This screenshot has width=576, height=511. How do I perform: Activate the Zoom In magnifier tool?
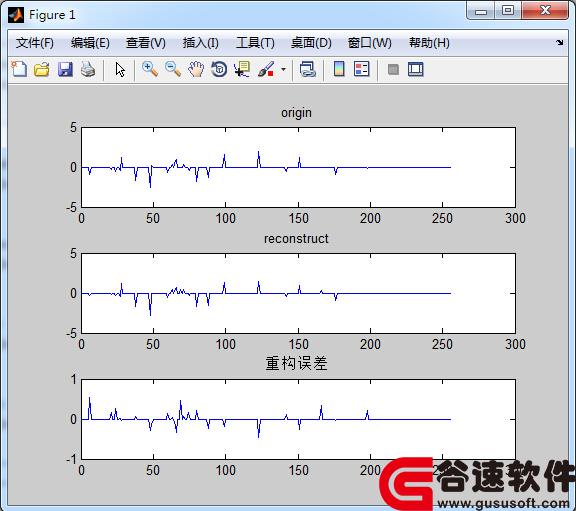[150, 69]
